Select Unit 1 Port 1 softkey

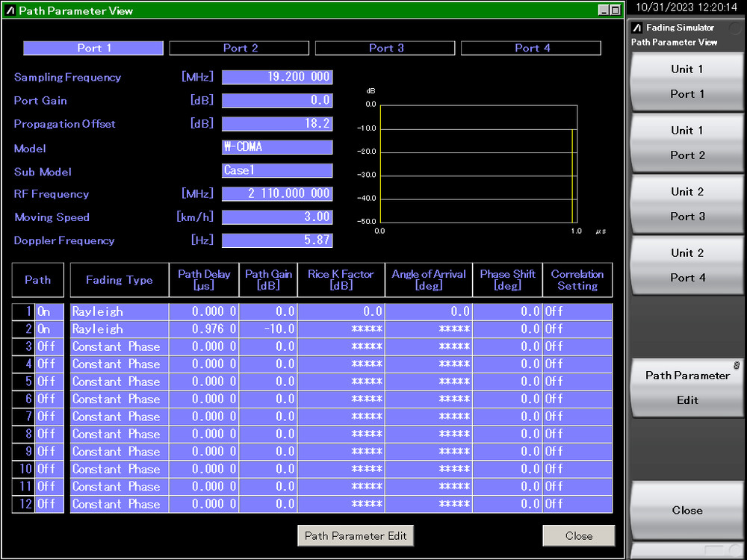point(687,81)
